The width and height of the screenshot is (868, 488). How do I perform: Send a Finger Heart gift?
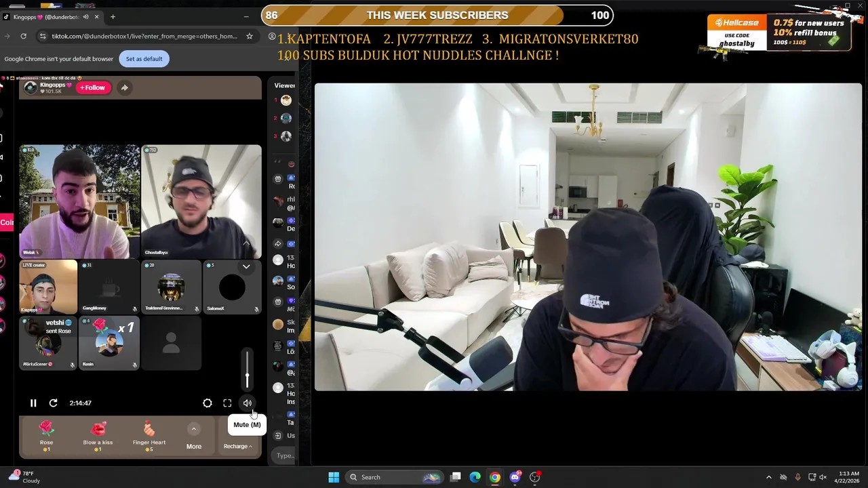149,436
